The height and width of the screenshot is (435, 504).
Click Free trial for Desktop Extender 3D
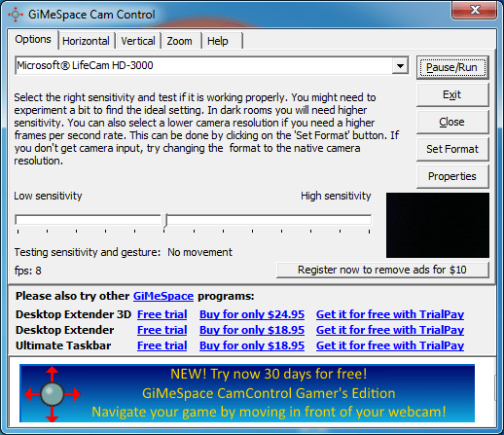(x=162, y=314)
